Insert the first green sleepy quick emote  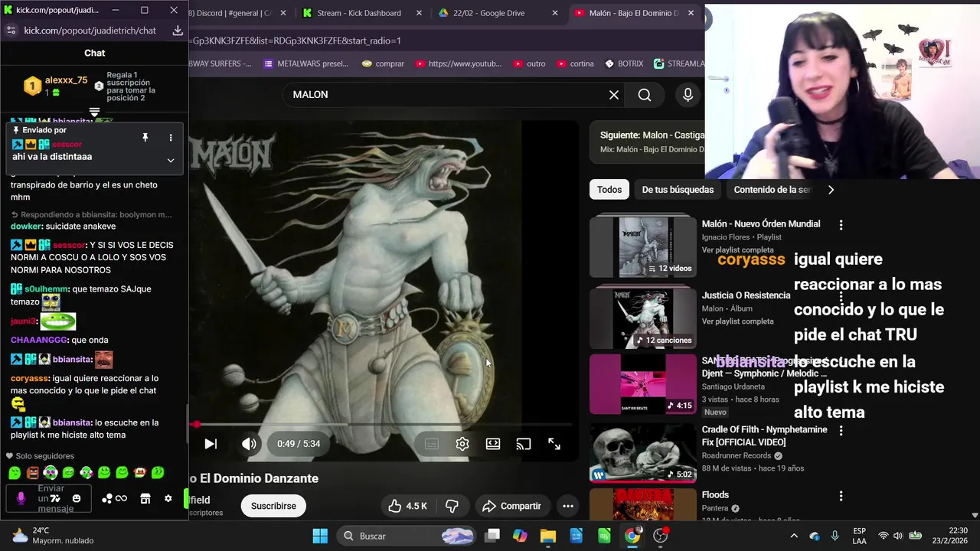pyautogui.click(x=15, y=473)
